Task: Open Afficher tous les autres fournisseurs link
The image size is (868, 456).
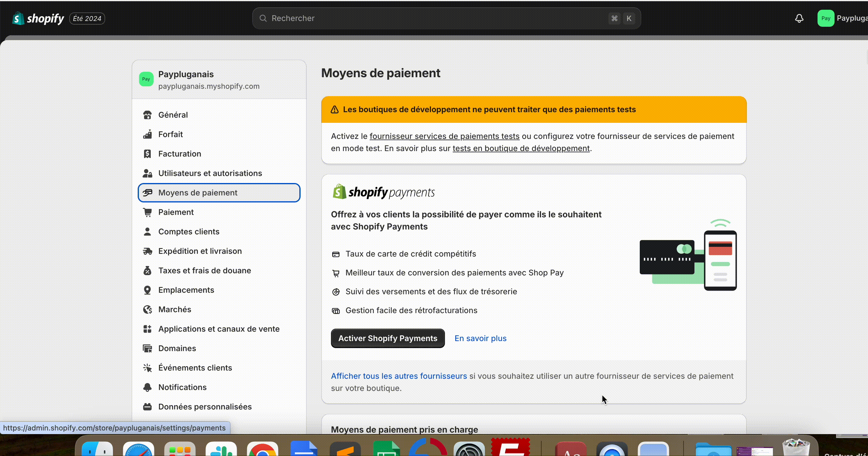Action: click(399, 376)
